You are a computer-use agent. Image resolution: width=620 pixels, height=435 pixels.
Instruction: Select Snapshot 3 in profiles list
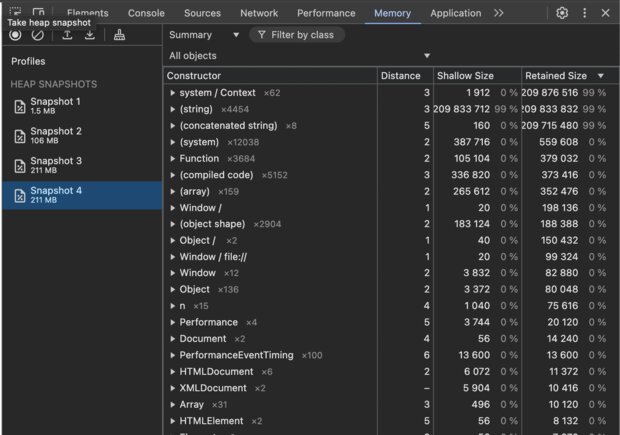click(x=82, y=166)
